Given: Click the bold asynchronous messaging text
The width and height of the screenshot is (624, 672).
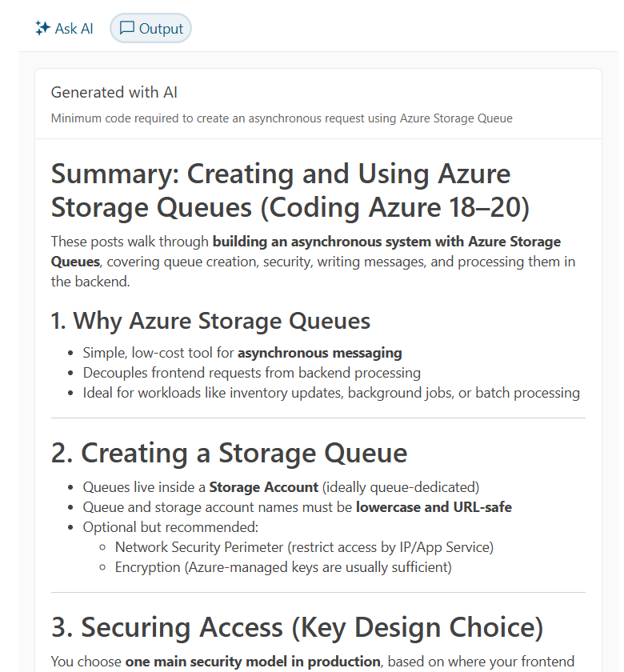Looking at the screenshot, I should (320, 353).
